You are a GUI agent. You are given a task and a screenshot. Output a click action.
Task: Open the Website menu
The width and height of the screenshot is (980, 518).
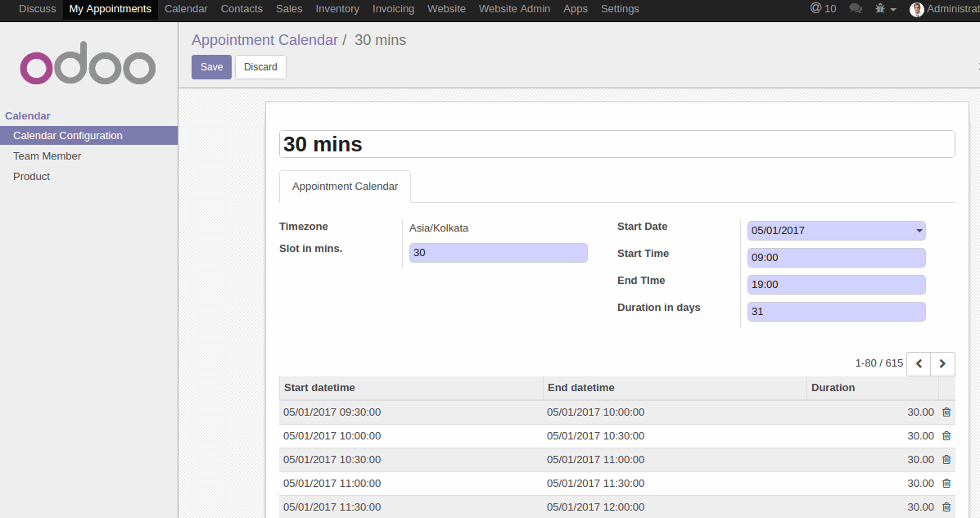(x=446, y=9)
